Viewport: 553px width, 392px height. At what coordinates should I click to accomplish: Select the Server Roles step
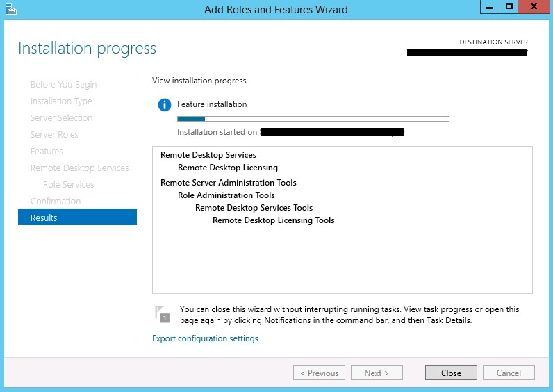[54, 134]
